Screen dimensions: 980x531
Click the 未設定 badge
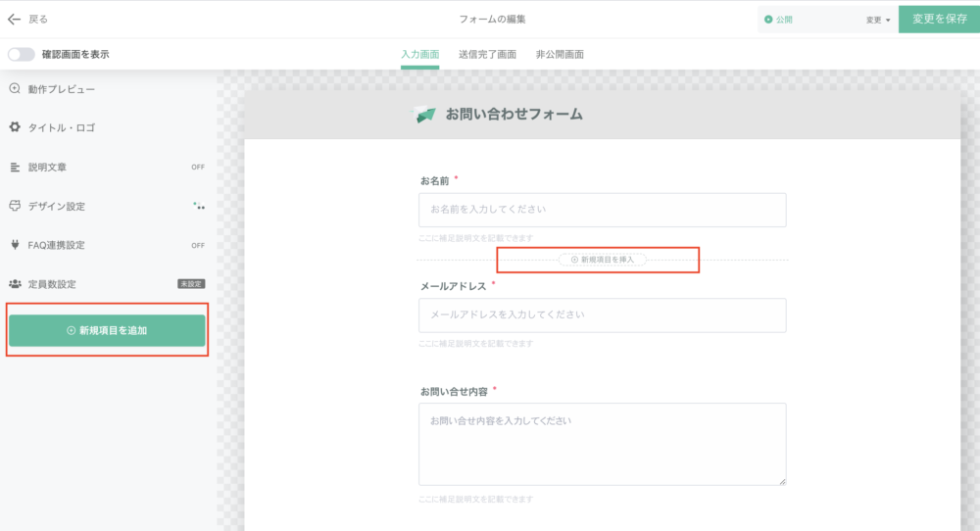(191, 283)
